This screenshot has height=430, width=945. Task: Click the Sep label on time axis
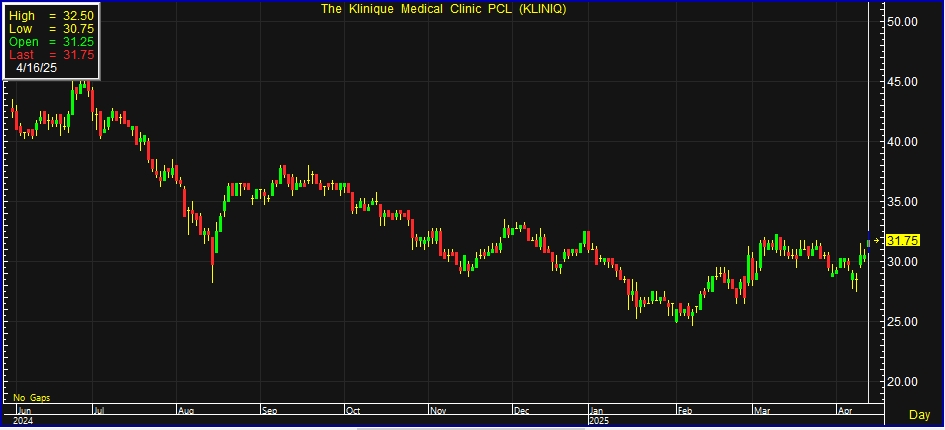tap(270, 410)
